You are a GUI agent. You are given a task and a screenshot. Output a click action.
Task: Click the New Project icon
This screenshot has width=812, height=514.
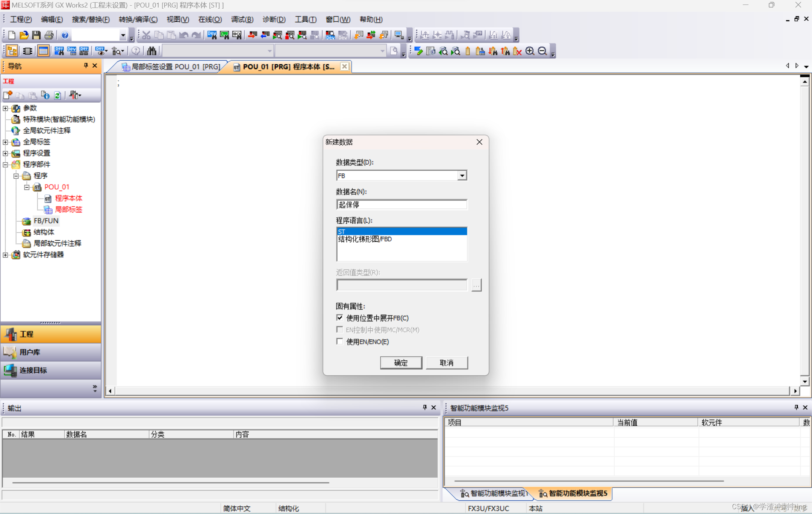(x=12, y=35)
